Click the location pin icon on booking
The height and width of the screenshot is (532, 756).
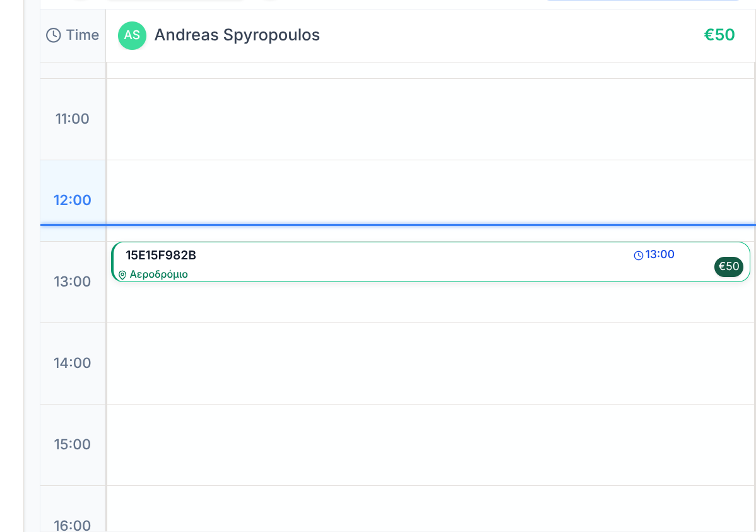click(122, 275)
